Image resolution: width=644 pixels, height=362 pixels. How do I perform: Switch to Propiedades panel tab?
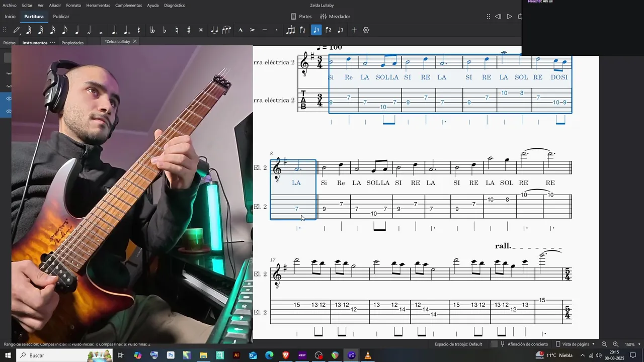(72, 43)
